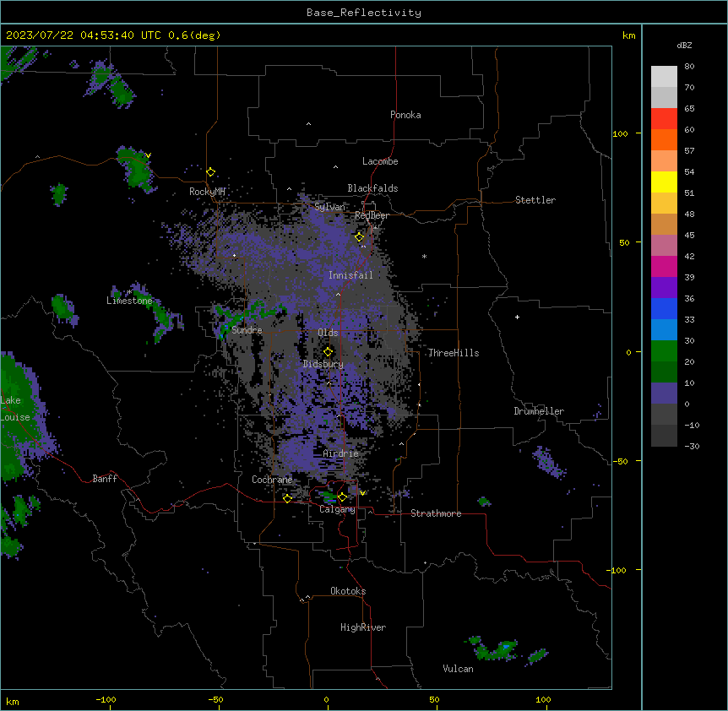The image size is (728, 711).
Task: Click the yellow station marker below Cochrane
Action: [287, 498]
